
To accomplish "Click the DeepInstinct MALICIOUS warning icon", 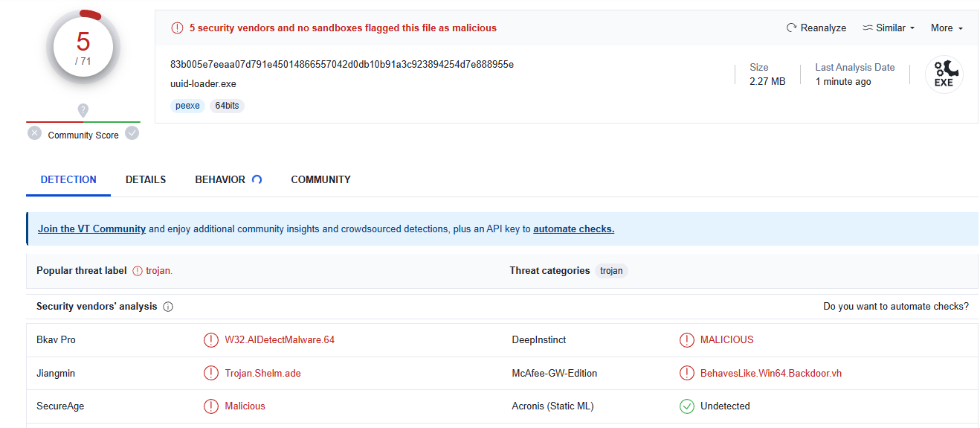I will pos(686,340).
